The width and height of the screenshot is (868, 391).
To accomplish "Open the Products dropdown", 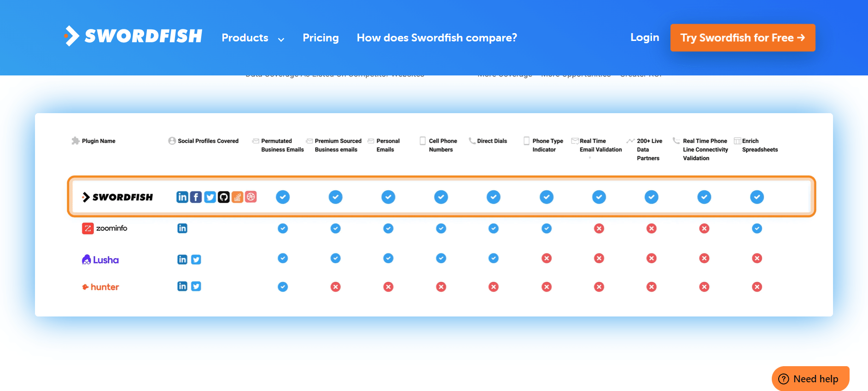I will click(x=245, y=38).
